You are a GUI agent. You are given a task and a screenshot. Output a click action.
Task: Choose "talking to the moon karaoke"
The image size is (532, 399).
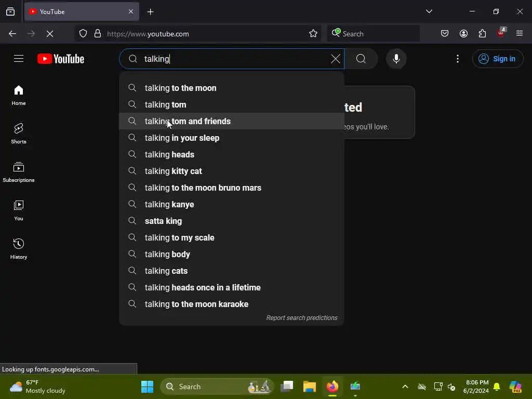pyautogui.click(x=232, y=304)
